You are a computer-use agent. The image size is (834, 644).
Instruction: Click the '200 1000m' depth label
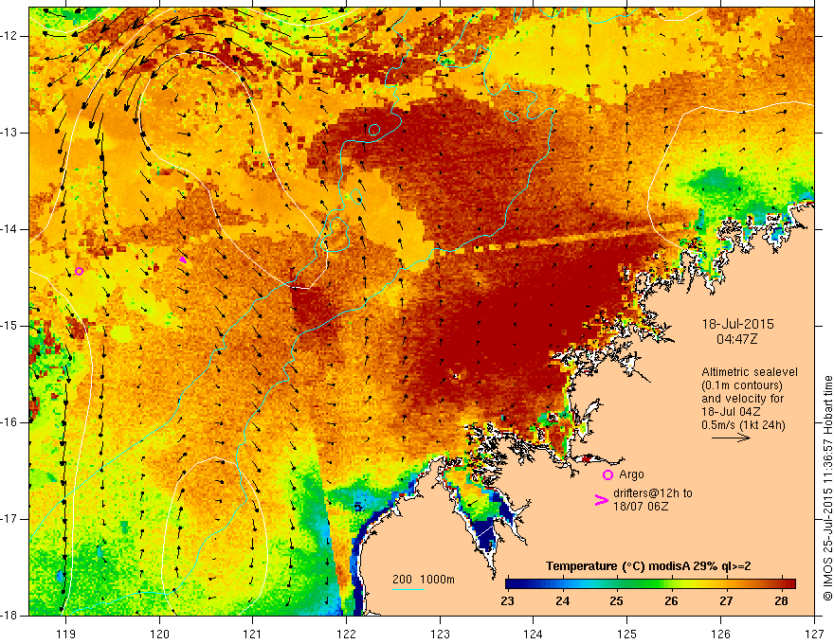coord(424,580)
